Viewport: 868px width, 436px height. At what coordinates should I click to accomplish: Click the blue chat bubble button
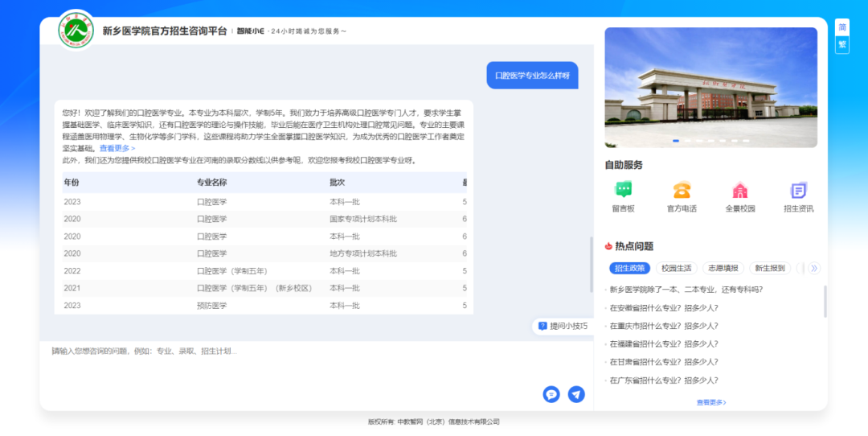click(x=551, y=394)
